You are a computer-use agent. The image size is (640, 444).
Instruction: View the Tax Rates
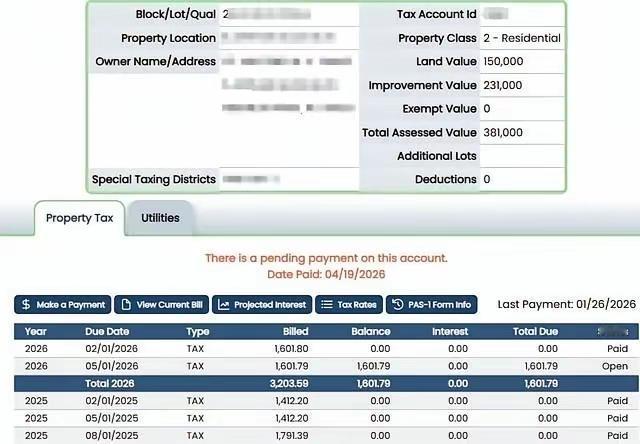pyautogui.click(x=349, y=304)
